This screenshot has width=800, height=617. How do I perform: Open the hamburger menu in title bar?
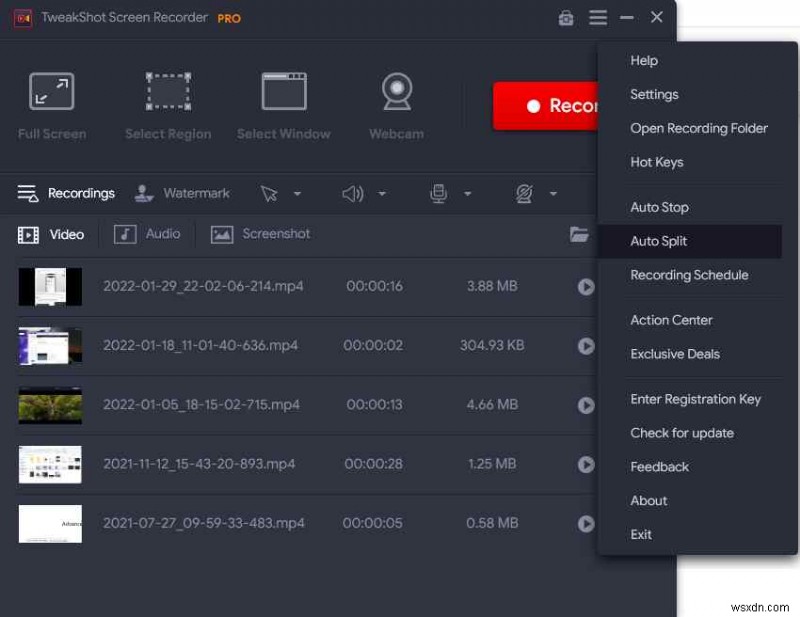(598, 17)
